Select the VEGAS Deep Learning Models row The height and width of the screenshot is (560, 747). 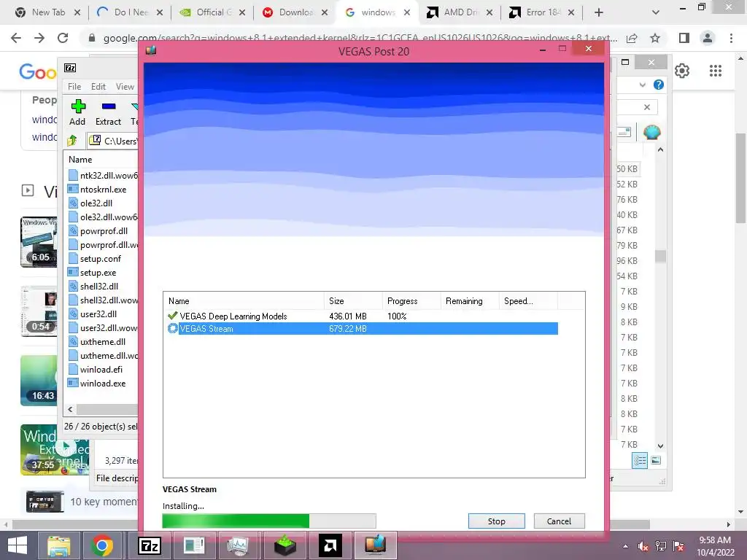[362, 316]
